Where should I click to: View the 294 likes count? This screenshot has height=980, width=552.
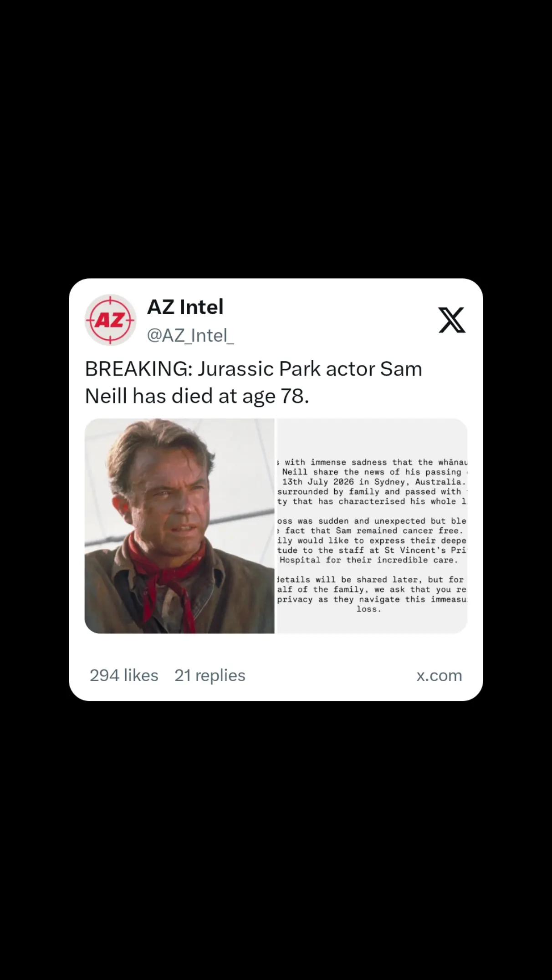(x=124, y=675)
